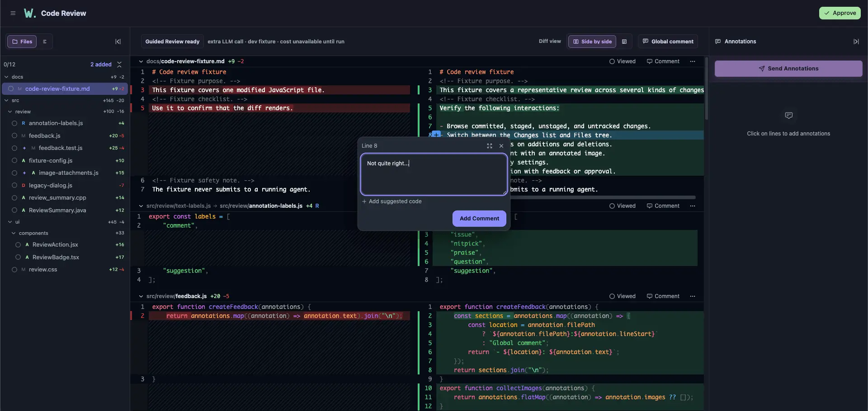Image resolution: width=868 pixels, height=411 pixels.
Task: Toggle viewed circle for annotation-labels.js in tree
Action: pos(14,123)
